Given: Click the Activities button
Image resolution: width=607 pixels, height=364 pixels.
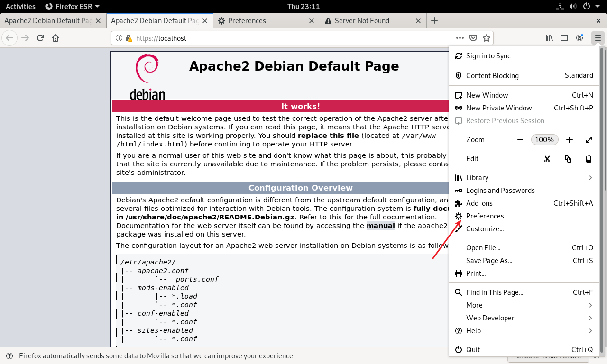Looking at the screenshot, I should (x=20, y=6).
